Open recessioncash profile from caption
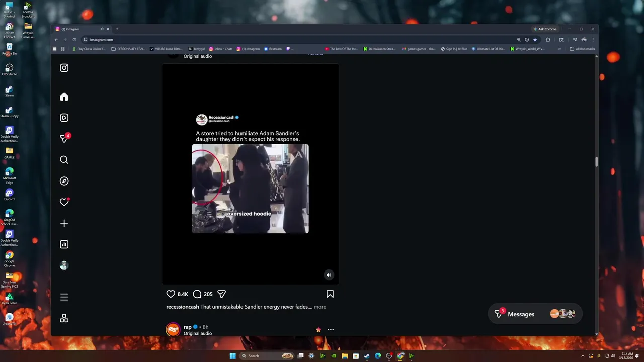 [182, 307]
